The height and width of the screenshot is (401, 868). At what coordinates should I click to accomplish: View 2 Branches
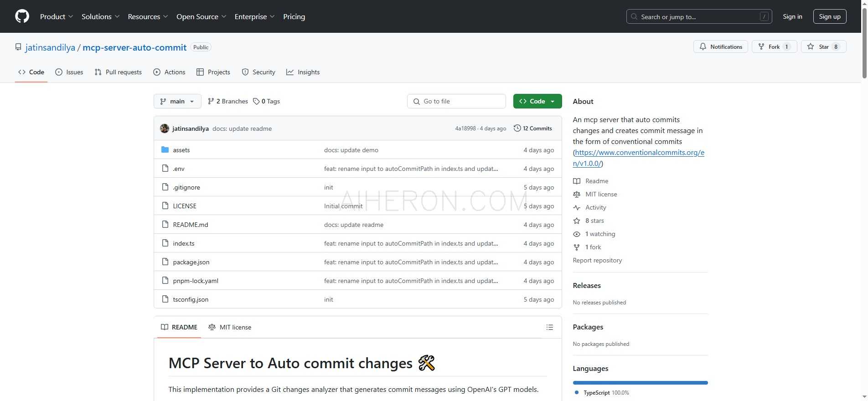[x=227, y=101]
